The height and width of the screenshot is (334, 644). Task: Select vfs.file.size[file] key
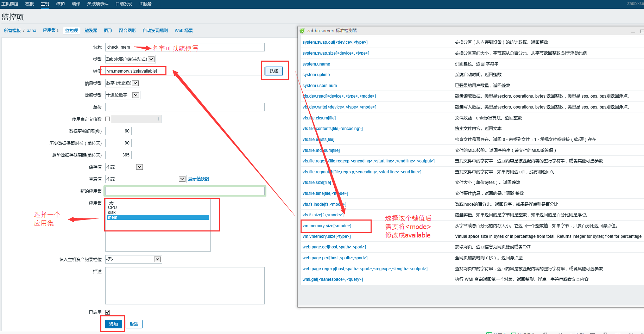coord(317,183)
